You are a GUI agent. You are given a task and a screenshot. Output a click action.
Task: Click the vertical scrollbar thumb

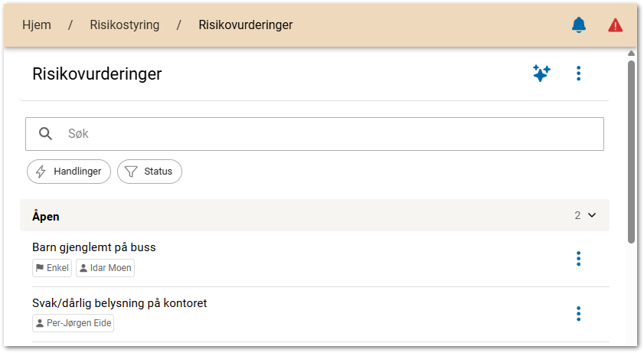click(632, 153)
